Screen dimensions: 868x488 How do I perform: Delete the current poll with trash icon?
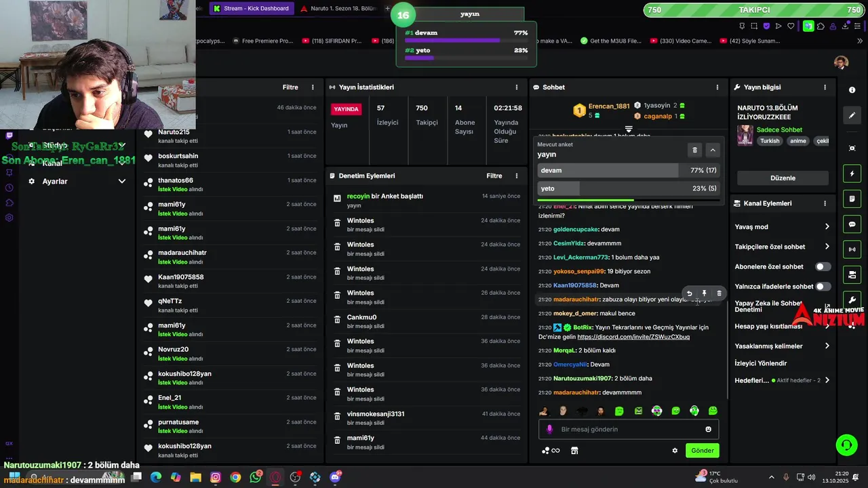694,150
